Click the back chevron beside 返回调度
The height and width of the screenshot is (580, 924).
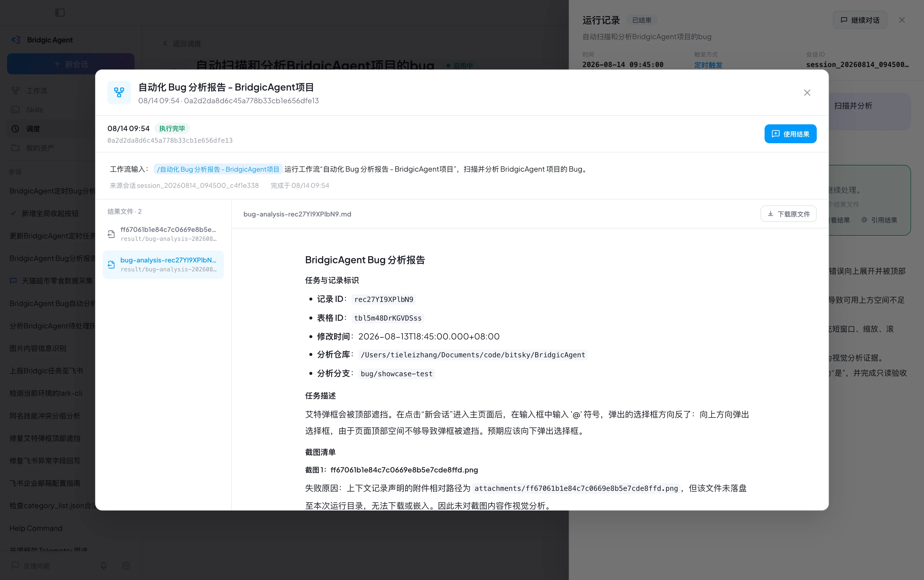coord(165,44)
